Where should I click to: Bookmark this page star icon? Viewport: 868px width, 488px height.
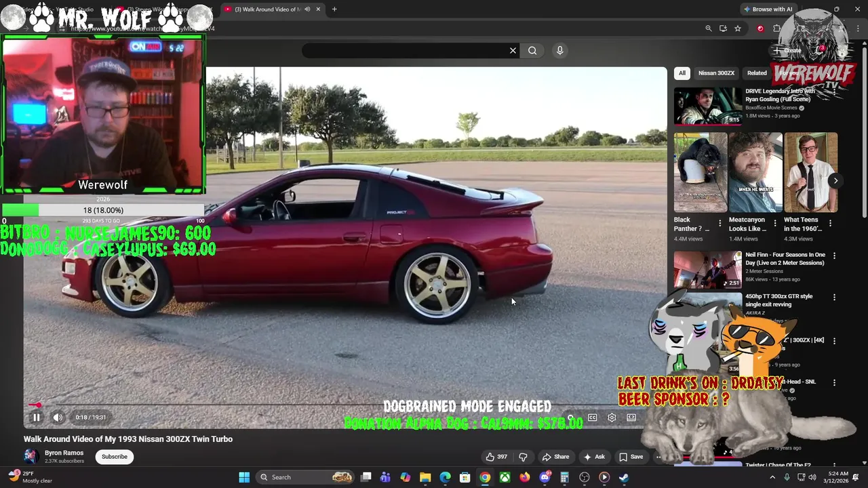tap(738, 28)
